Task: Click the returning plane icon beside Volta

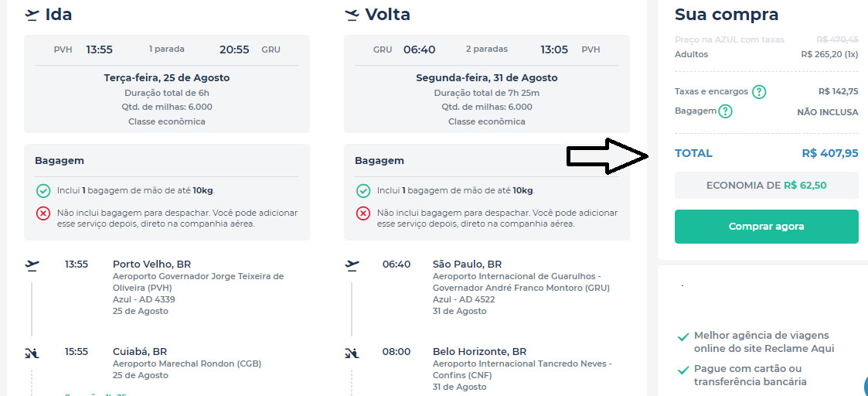Action: coord(352,15)
